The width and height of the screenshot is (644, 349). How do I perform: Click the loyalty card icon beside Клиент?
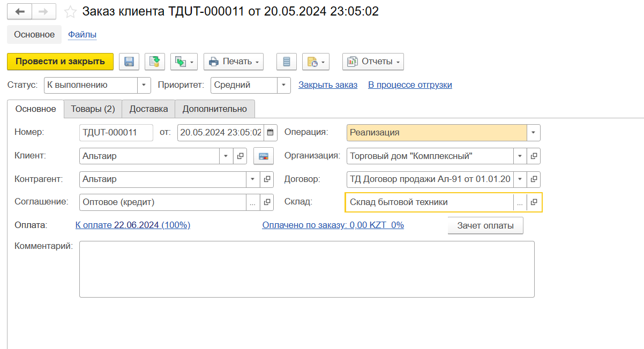click(x=264, y=156)
